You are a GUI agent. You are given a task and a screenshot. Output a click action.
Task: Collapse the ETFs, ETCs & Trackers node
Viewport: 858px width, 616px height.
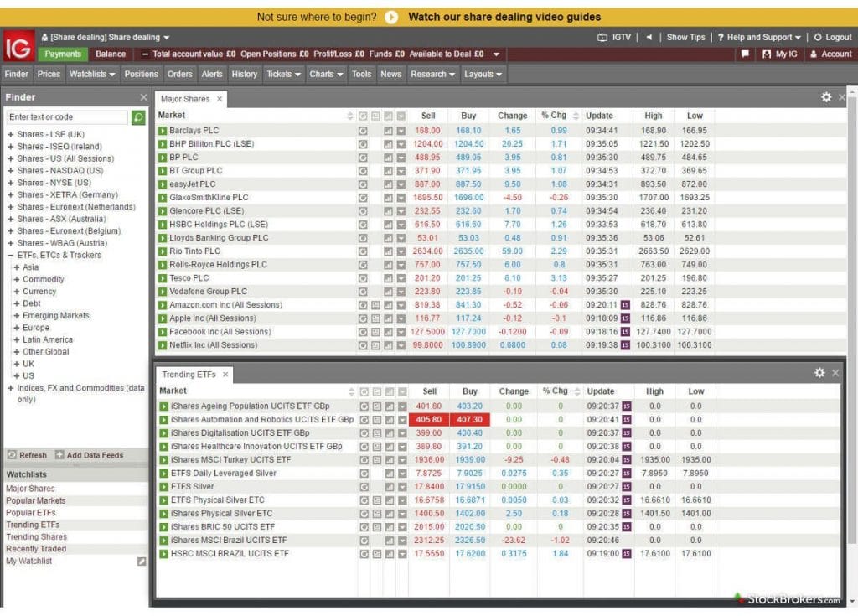pyautogui.click(x=11, y=256)
